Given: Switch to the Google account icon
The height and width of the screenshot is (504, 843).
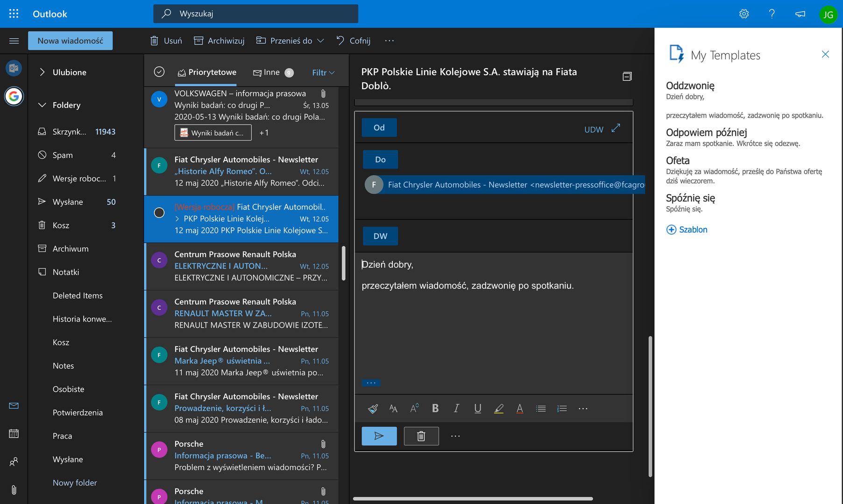Looking at the screenshot, I should (x=14, y=96).
